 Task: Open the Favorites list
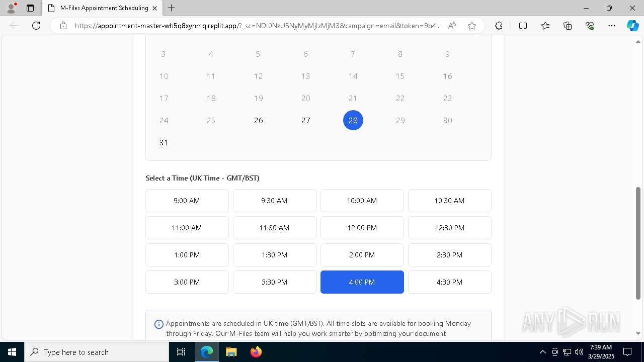click(545, 26)
